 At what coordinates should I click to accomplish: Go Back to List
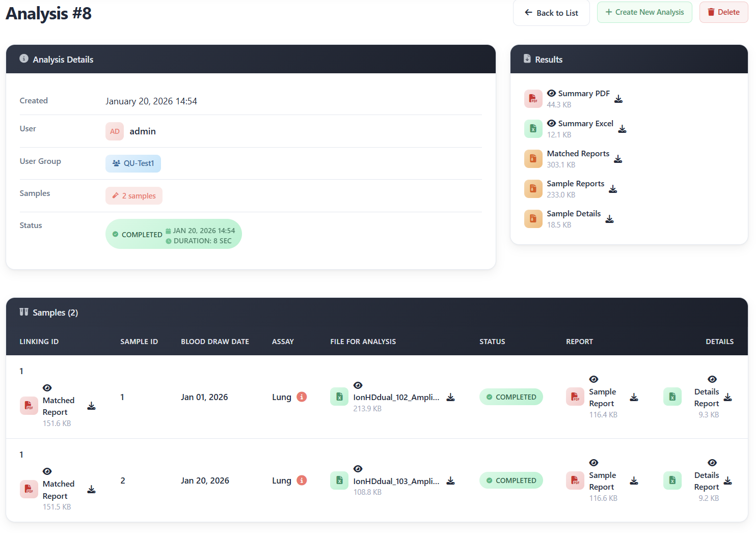pos(551,13)
